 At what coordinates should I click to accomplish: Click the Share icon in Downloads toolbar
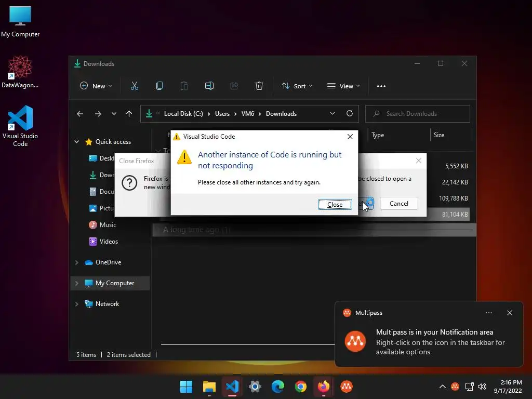point(234,86)
